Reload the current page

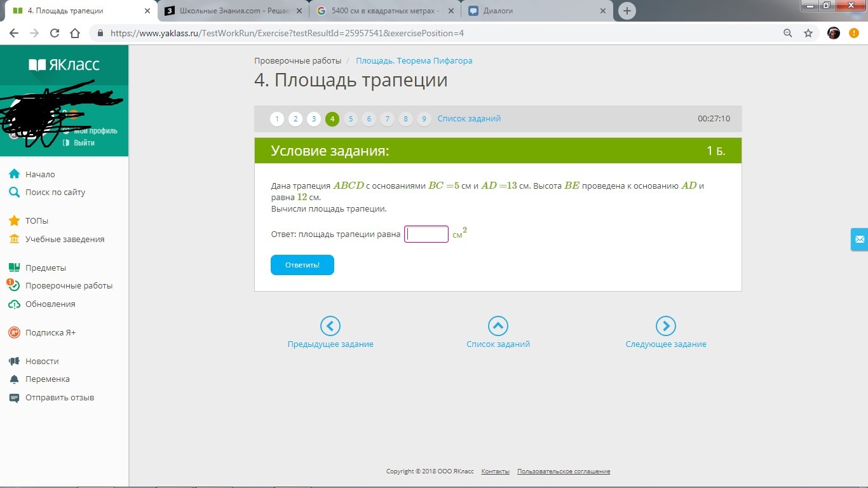click(55, 33)
